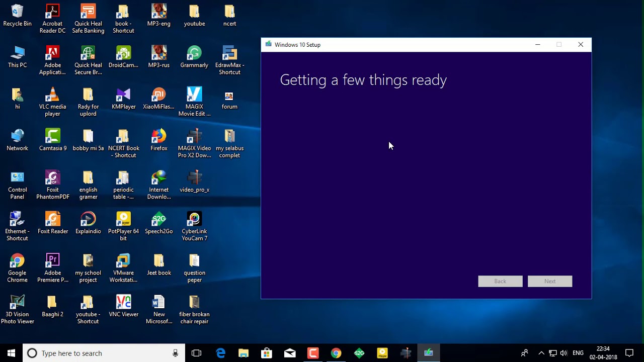Select the XiaoMiFlash desktop icon
The width and height of the screenshot is (644, 362).
pos(158,99)
